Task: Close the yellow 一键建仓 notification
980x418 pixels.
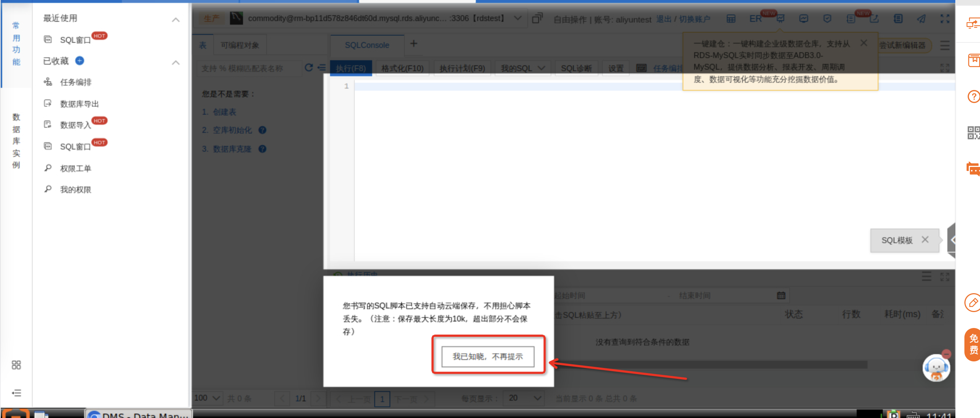Action: (864, 43)
